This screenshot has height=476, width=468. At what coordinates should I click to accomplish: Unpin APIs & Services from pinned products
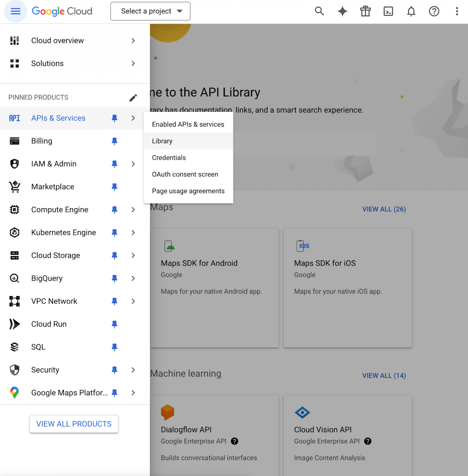pos(114,118)
